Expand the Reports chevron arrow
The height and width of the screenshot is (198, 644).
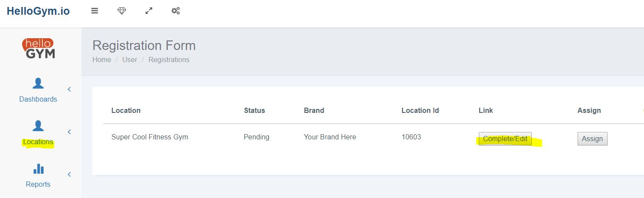point(69,175)
